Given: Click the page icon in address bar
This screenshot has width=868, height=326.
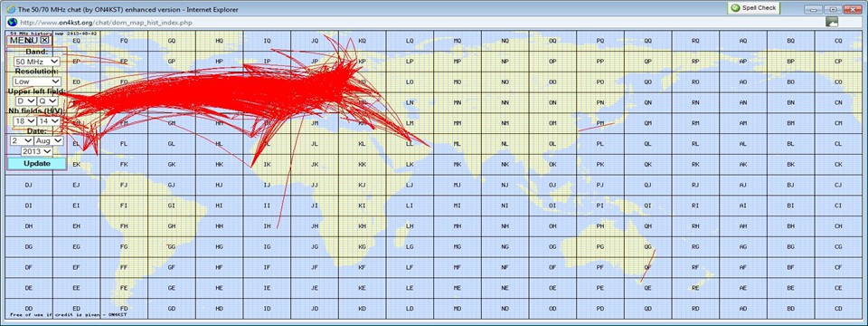Looking at the screenshot, I should click(13, 23).
